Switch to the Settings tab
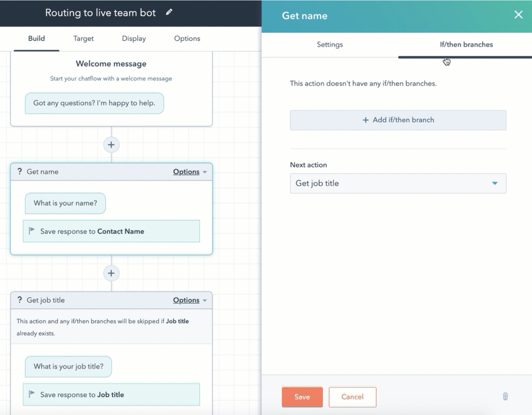Screen dimensions: 532x415 (330, 45)
